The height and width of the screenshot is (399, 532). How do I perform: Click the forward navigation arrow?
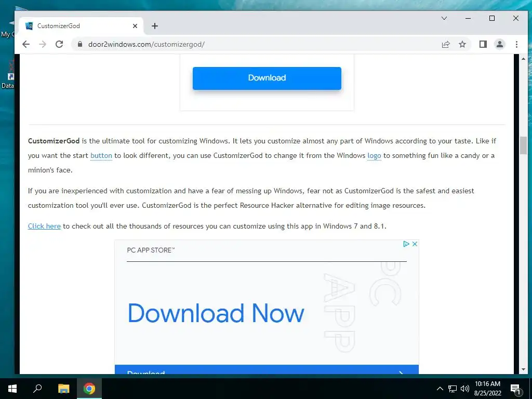point(43,44)
